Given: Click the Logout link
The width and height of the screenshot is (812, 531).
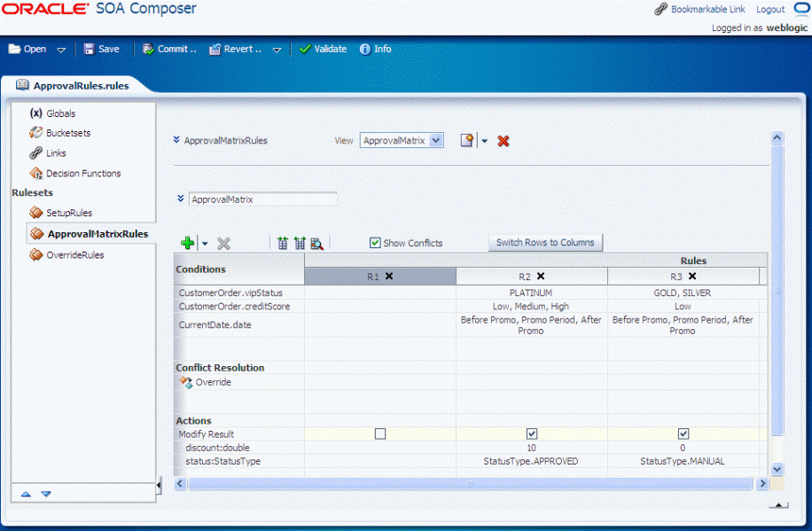Looking at the screenshot, I should pos(770,10).
